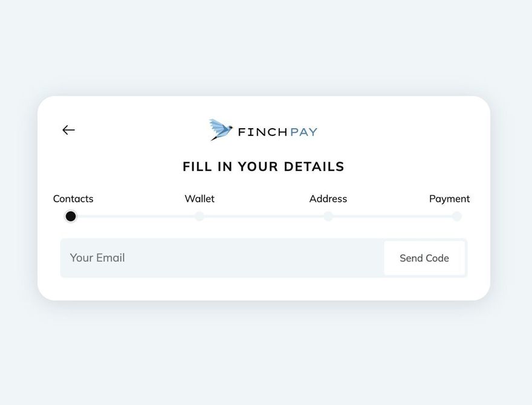Switch to the Wallet step label
This screenshot has height=405, width=532.
(199, 199)
